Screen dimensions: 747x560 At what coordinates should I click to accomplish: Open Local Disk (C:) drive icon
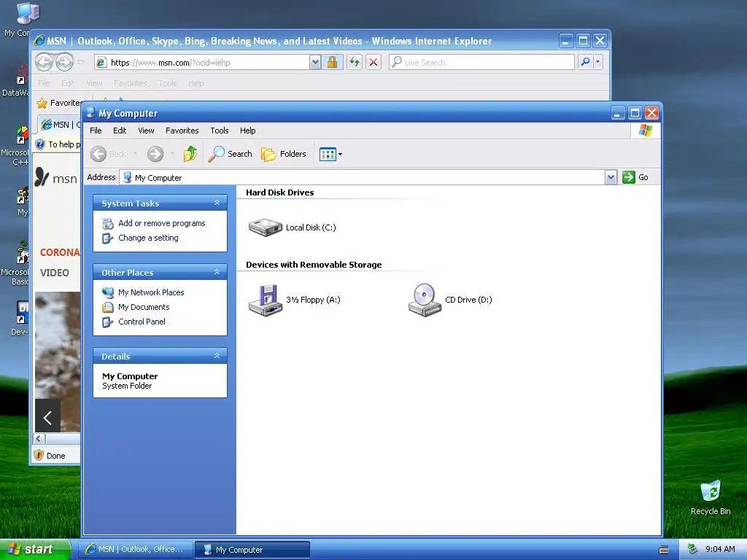coord(266,227)
